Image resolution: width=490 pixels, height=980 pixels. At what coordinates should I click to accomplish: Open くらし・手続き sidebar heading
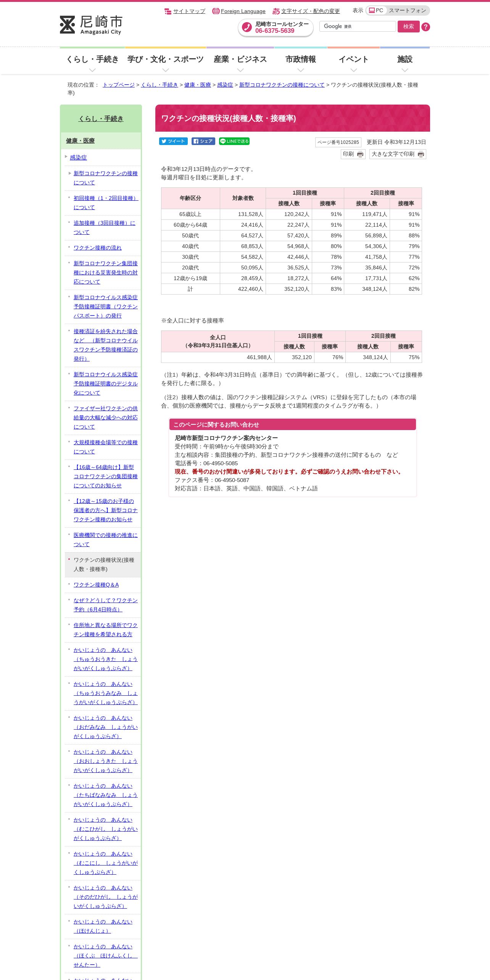(x=101, y=119)
